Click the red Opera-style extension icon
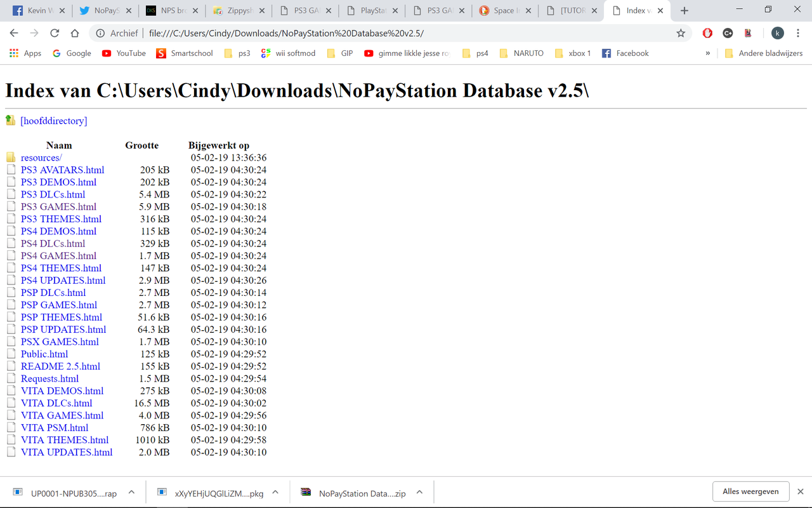The image size is (812, 508). 707,33
